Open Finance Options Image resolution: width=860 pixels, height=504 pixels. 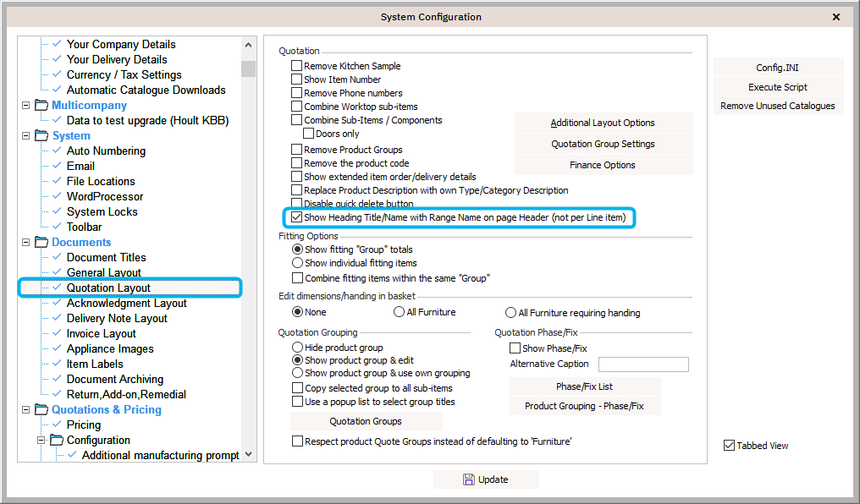[x=604, y=165]
